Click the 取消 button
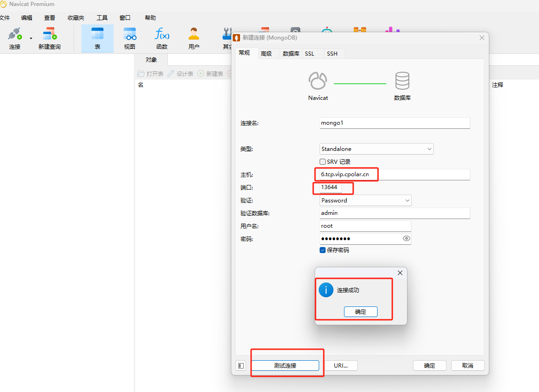The height and width of the screenshot is (392, 539). click(468, 365)
